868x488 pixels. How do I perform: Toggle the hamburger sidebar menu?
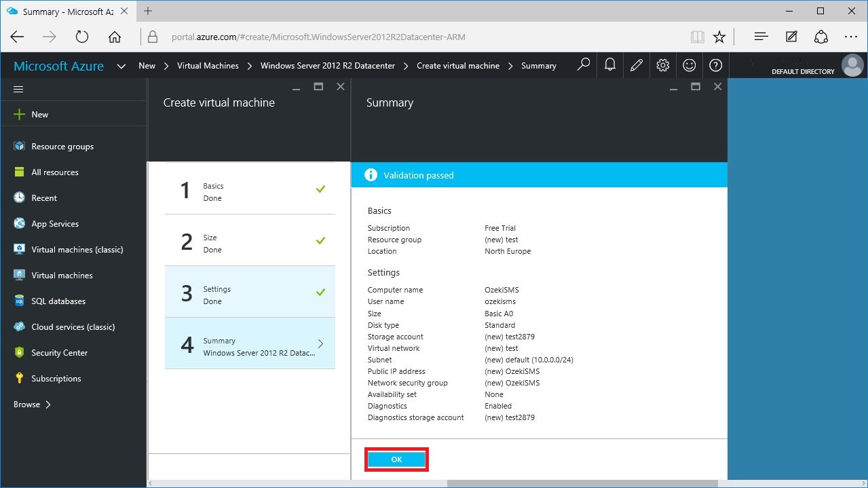[x=18, y=89]
